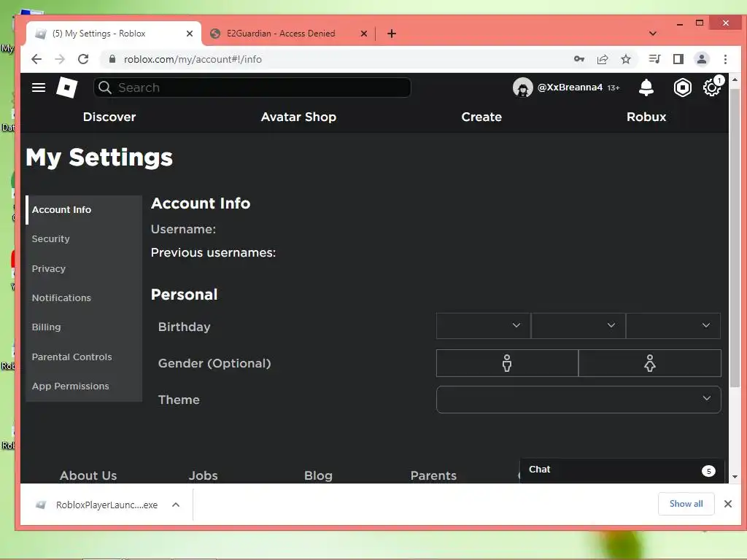Switch to E2Guardian Access Denied tab
Viewport: 747px width, 560px height.
281,34
